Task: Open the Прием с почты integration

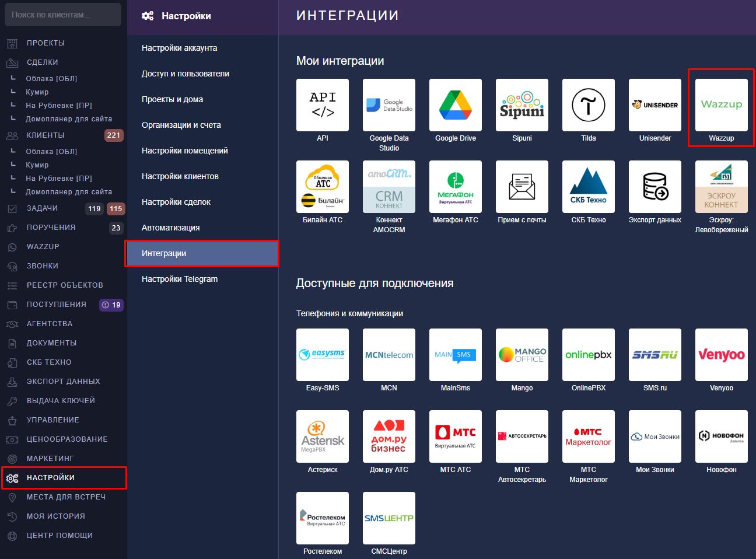Action: point(522,187)
